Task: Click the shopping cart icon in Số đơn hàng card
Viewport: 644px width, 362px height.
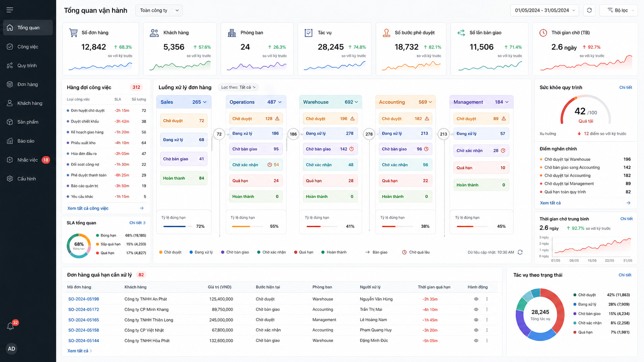Action: (x=73, y=33)
